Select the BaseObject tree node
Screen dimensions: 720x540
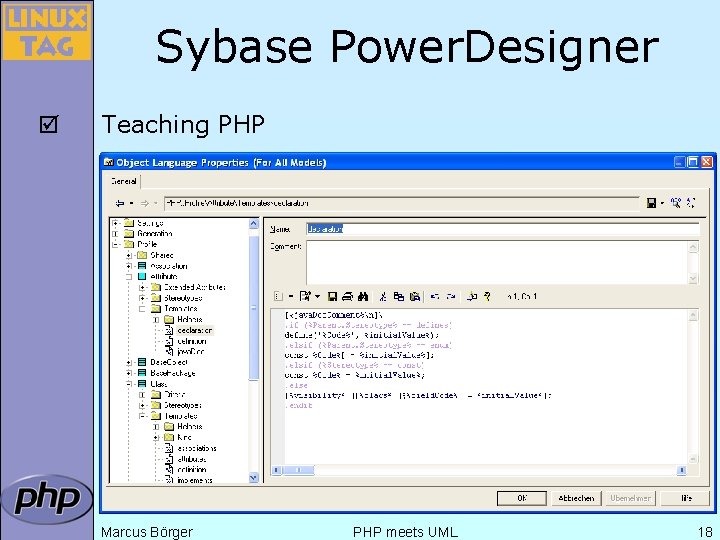[169, 362]
